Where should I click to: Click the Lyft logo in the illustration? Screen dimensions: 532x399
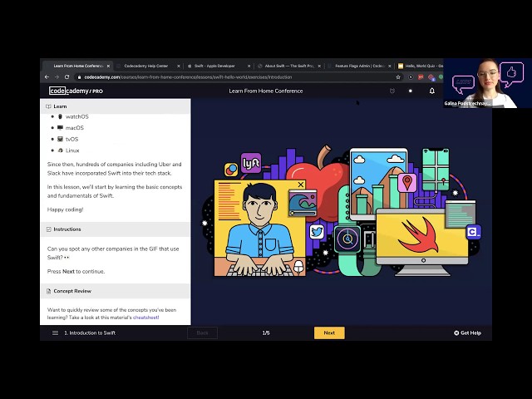251,163
